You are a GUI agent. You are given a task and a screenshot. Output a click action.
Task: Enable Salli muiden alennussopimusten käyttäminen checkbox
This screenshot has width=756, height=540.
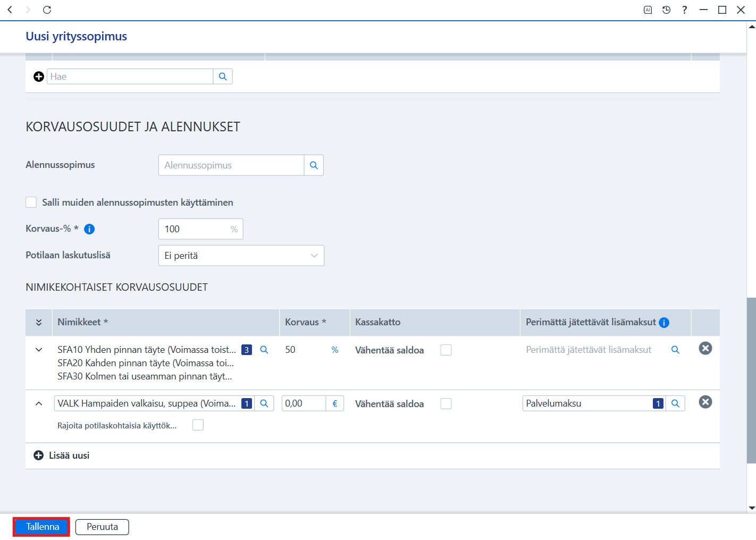pos(31,203)
